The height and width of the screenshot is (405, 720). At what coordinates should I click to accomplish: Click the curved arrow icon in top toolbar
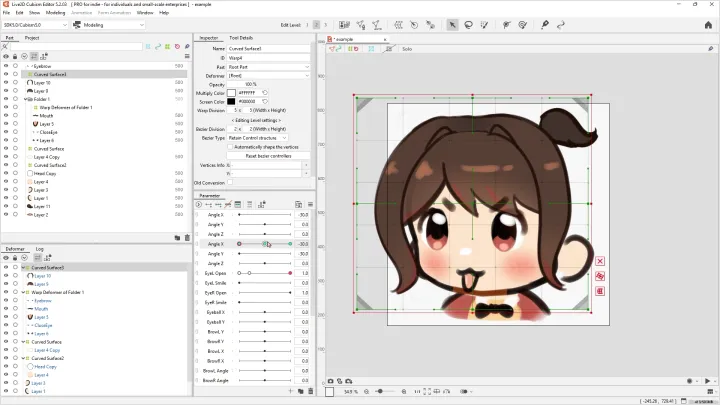[561, 25]
